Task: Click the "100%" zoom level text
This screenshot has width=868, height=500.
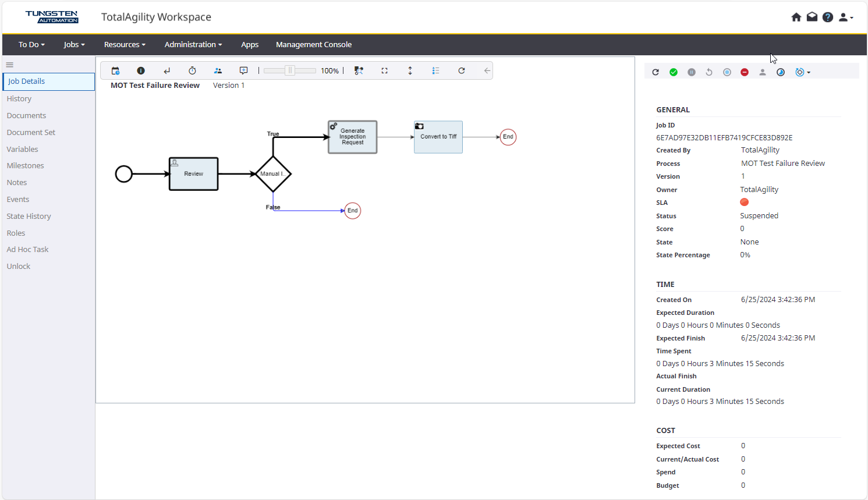Action: [330, 71]
